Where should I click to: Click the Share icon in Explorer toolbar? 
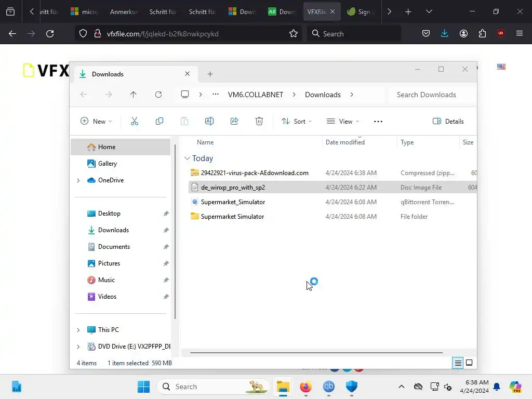tap(234, 121)
